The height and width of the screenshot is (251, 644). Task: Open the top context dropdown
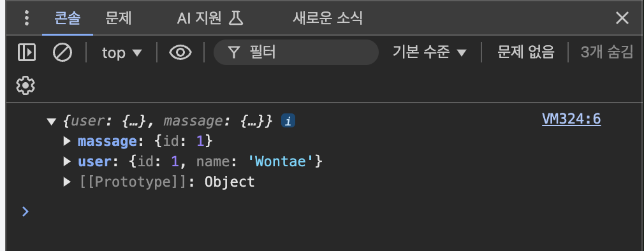click(122, 52)
